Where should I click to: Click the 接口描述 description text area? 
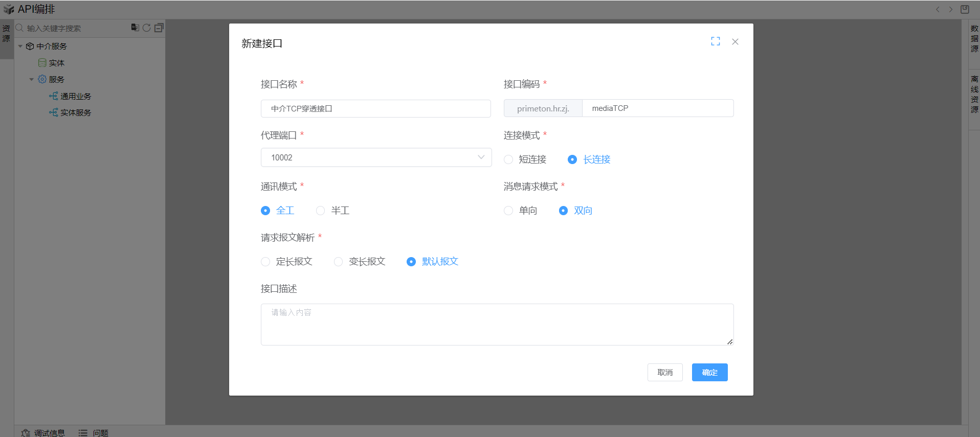click(x=497, y=325)
